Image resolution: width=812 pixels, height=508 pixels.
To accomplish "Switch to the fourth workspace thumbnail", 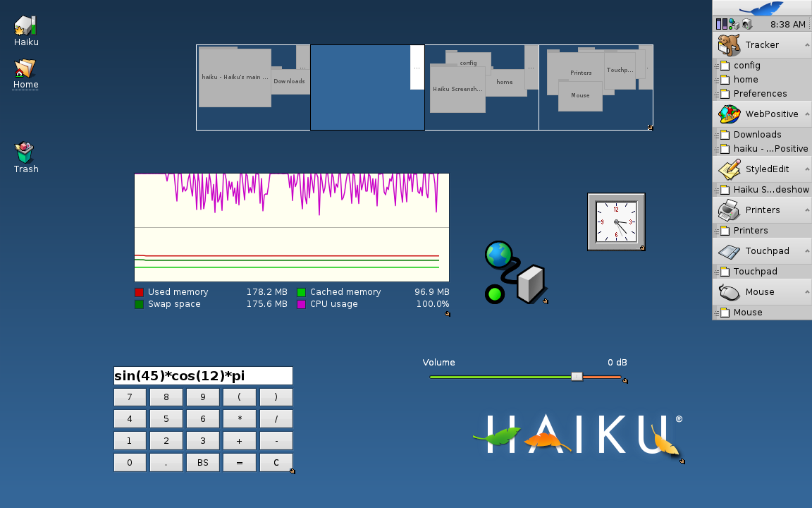I will coord(596,87).
